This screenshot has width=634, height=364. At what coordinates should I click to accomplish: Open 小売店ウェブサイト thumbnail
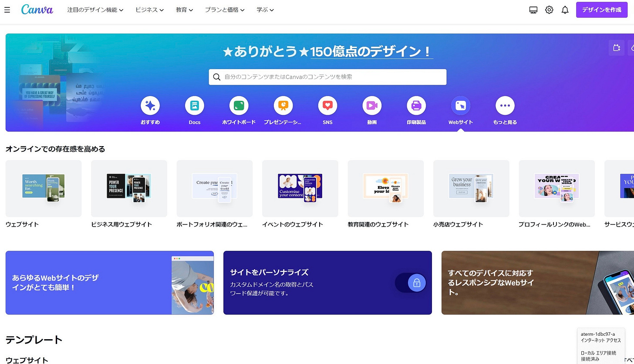471,188
